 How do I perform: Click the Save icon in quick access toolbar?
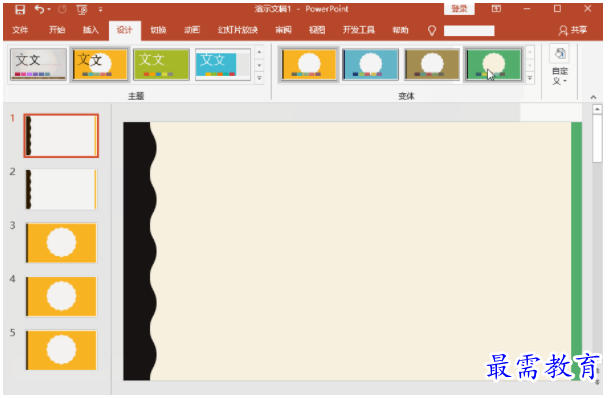coord(20,9)
